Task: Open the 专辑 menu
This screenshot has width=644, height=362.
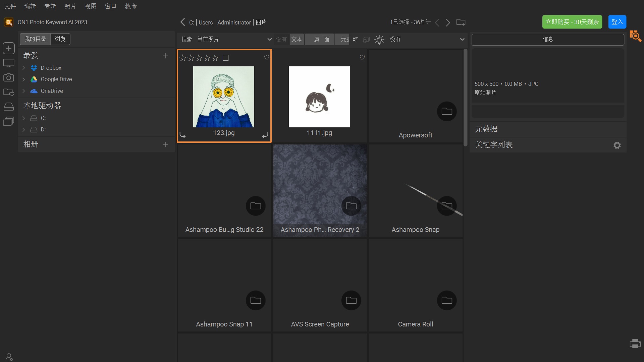Action: [50, 6]
